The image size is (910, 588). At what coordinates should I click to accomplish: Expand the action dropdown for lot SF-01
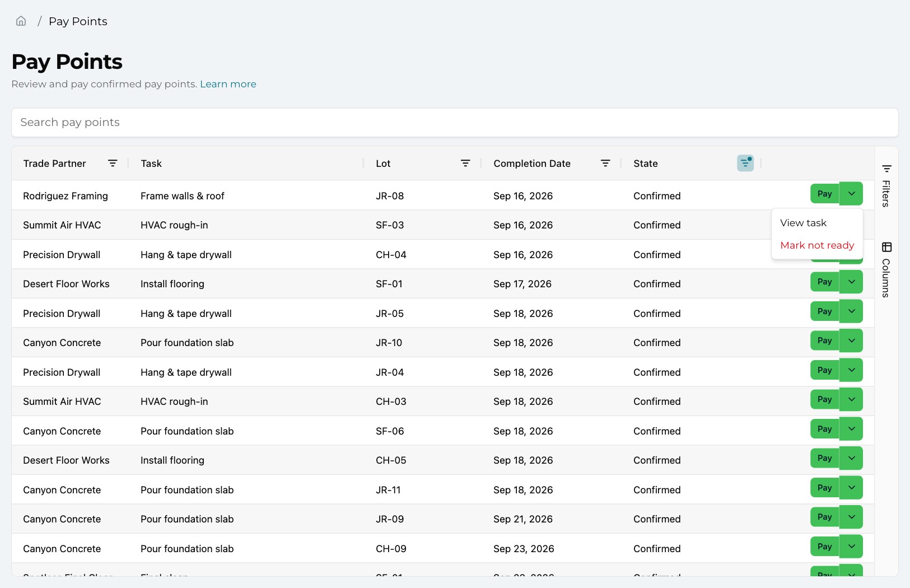click(851, 282)
